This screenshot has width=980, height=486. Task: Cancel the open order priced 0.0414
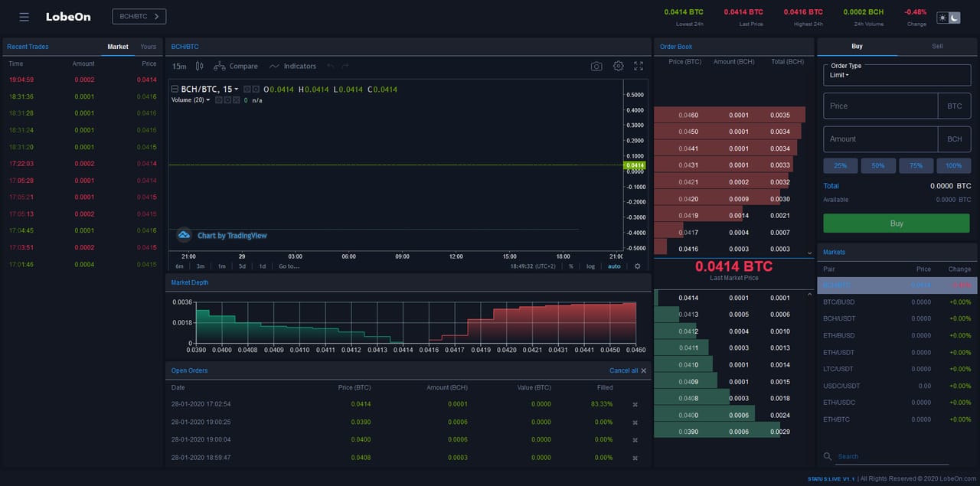click(635, 404)
